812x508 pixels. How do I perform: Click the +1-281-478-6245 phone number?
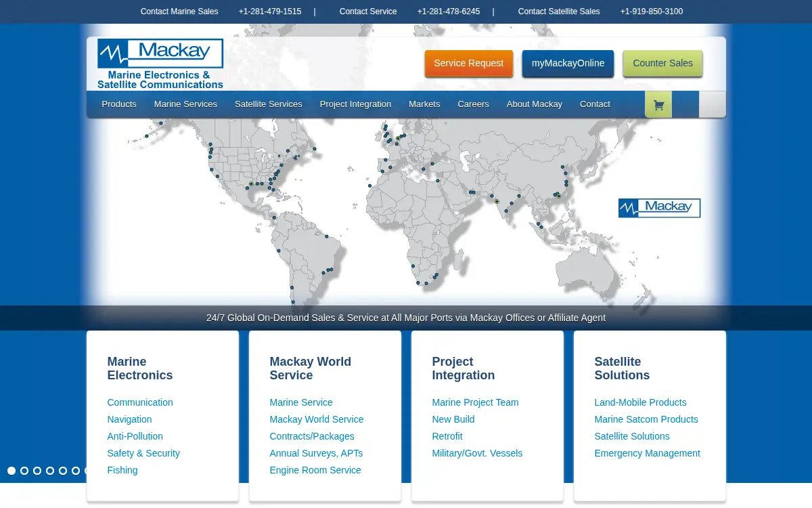pos(449,12)
